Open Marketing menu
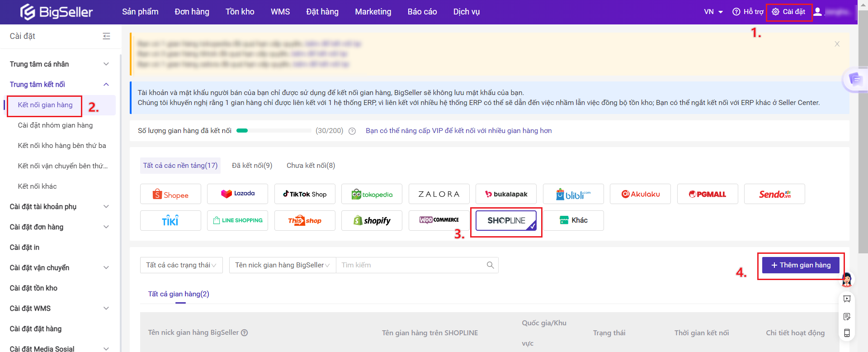 [x=373, y=12]
